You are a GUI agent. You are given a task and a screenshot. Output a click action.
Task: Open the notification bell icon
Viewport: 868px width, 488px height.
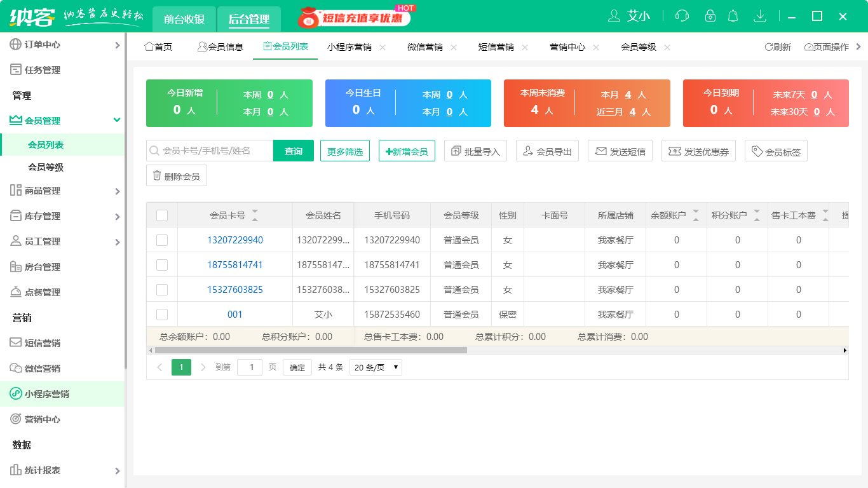point(733,16)
